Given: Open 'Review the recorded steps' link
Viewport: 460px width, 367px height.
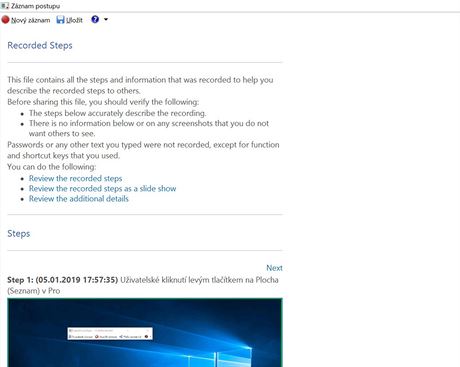Looking at the screenshot, I should pyautogui.click(x=75, y=178).
